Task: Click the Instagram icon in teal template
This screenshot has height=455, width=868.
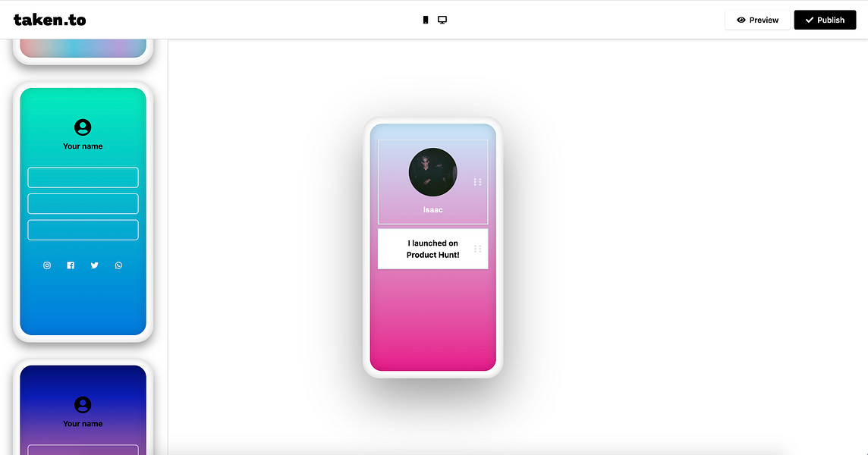Action: point(47,265)
